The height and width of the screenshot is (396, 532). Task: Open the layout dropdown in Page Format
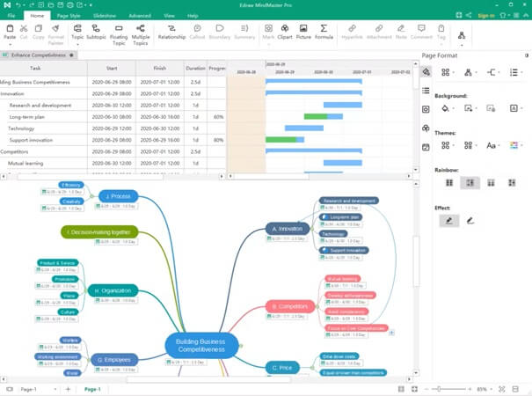coord(448,72)
